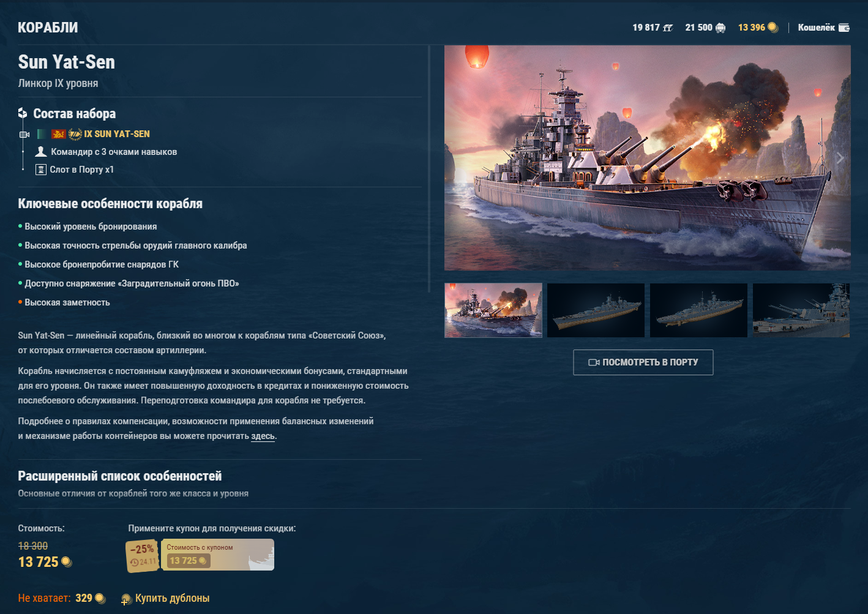Click the 19 817 currency icon
Image resolution: width=868 pixels, height=614 pixels.
[x=668, y=28]
